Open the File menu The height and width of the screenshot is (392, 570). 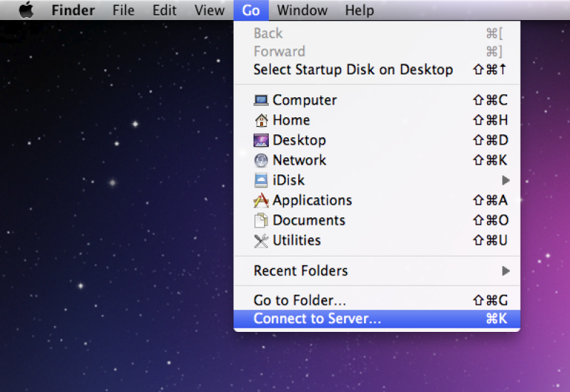125,10
